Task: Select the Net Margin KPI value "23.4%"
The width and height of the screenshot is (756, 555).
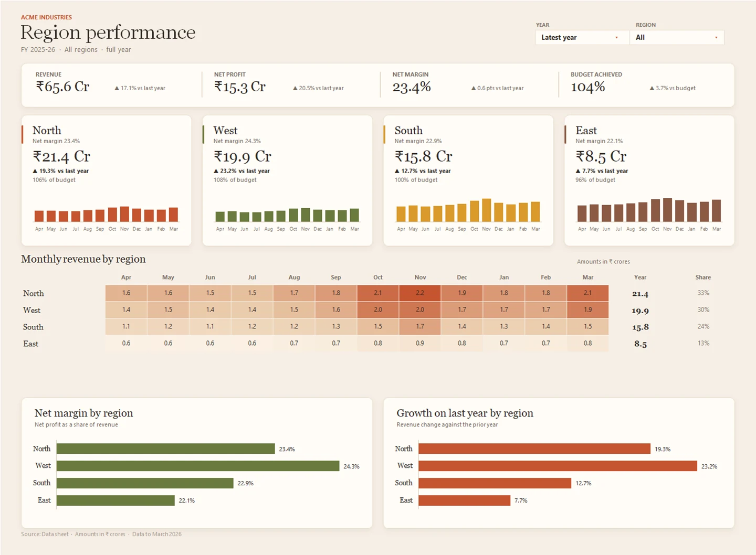Action: point(412,87)
